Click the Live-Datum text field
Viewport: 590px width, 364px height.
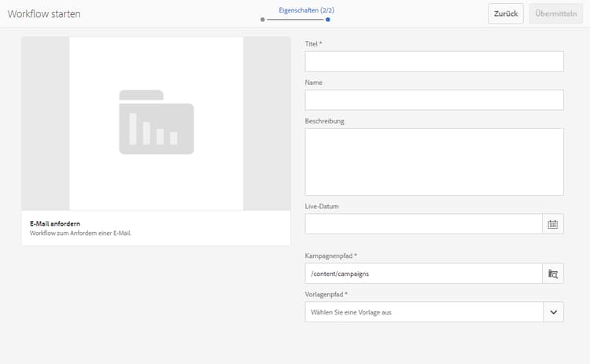click(x=424, y=224)
